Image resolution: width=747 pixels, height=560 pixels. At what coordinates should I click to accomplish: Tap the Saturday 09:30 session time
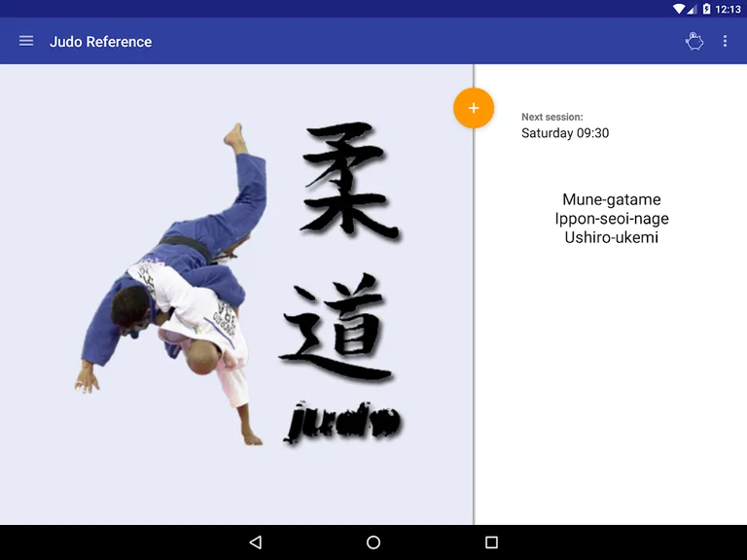click(565, 133)
